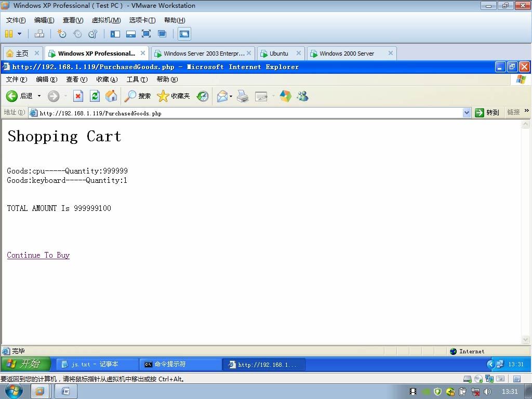The height and width of the screenshot is (399, 532).
Task: Click the IE address bar URL field
Action: [x=246, y=113]
